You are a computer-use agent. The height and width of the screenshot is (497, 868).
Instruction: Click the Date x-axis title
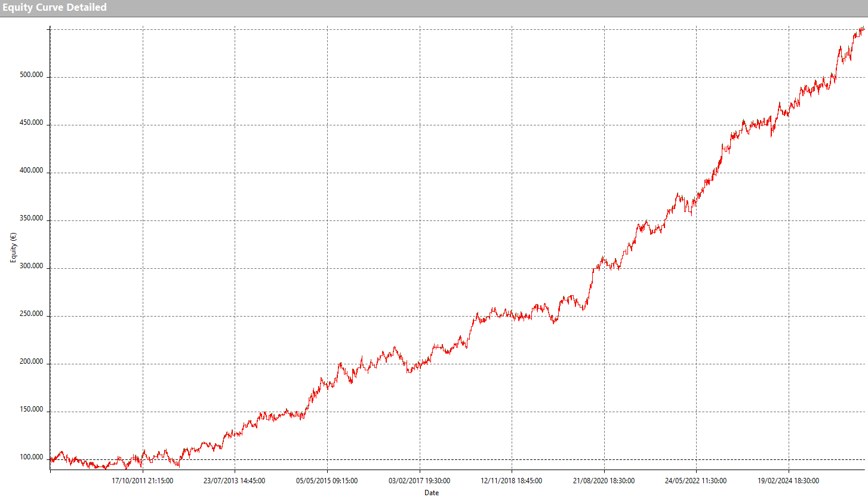pos(432,493)
